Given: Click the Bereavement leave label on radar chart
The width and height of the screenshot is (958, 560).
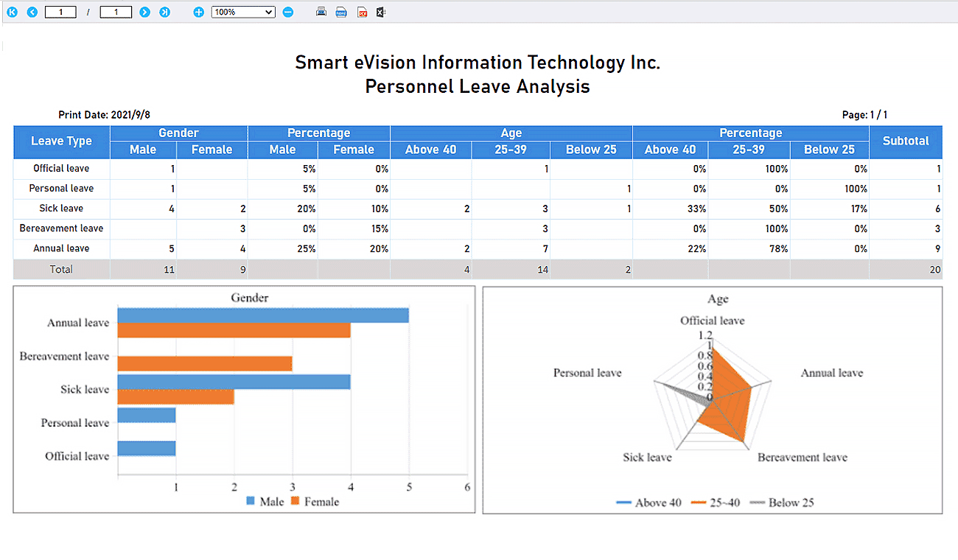Looking at the screenshot, I should pyautogui.click(x=803, y=458).
